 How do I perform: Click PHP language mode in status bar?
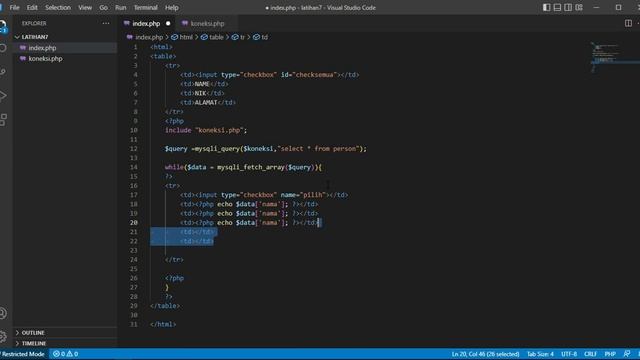click(x=610, y=354)
